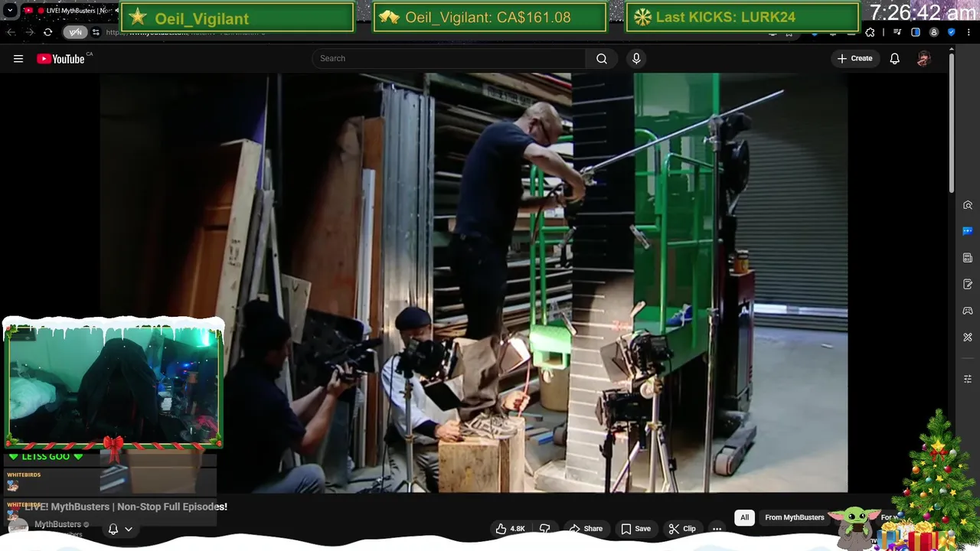This screenshot has width=980, height=551.
Task: Open the tab search dropdown chevron
Action: 10,11
